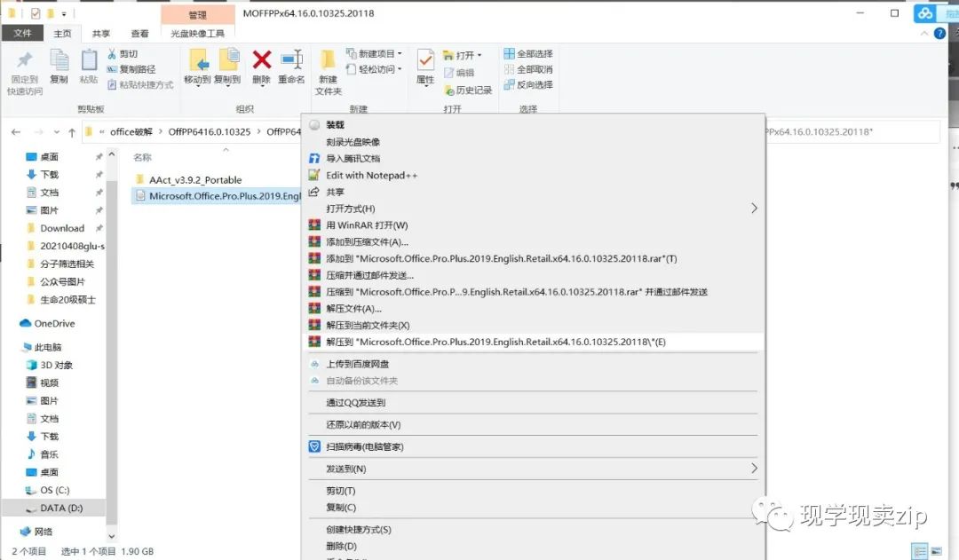Click the Name column sort arrow
The image size is (959, 560).
tap(226, 149)
